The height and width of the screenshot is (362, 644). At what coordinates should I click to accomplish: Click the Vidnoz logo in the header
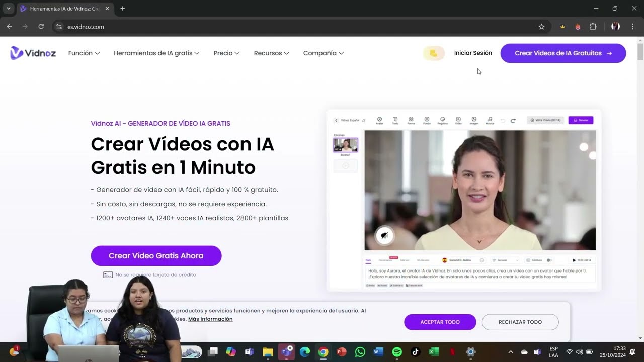coord(33,53)
